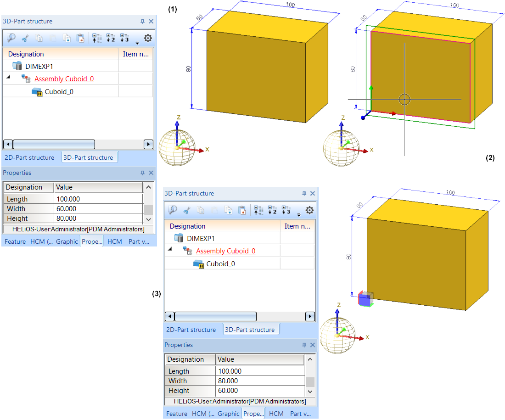Close the lower 3D-Part structure panel
Screen dimensions: 505x420
[313, 193]
